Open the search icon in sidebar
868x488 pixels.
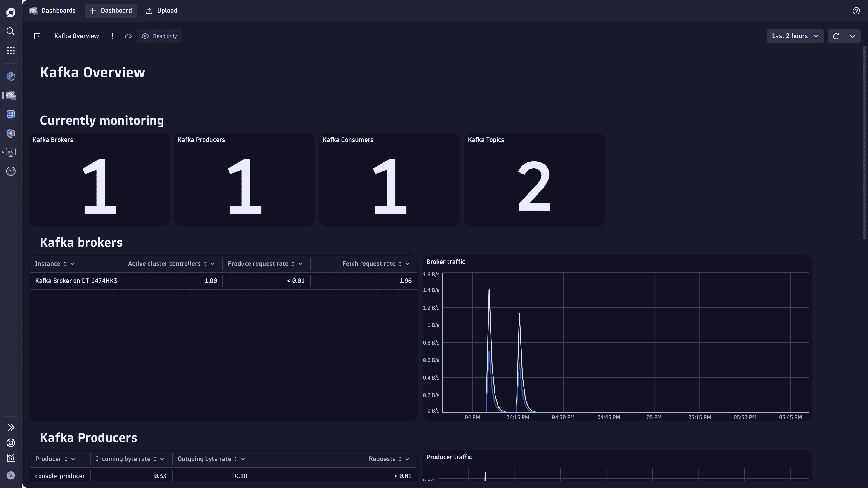[11, 31]
